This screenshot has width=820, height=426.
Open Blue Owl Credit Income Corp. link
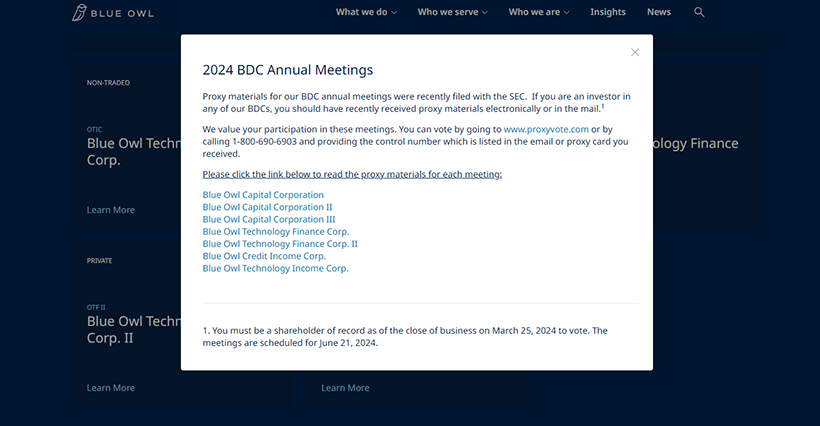[264, 256]
